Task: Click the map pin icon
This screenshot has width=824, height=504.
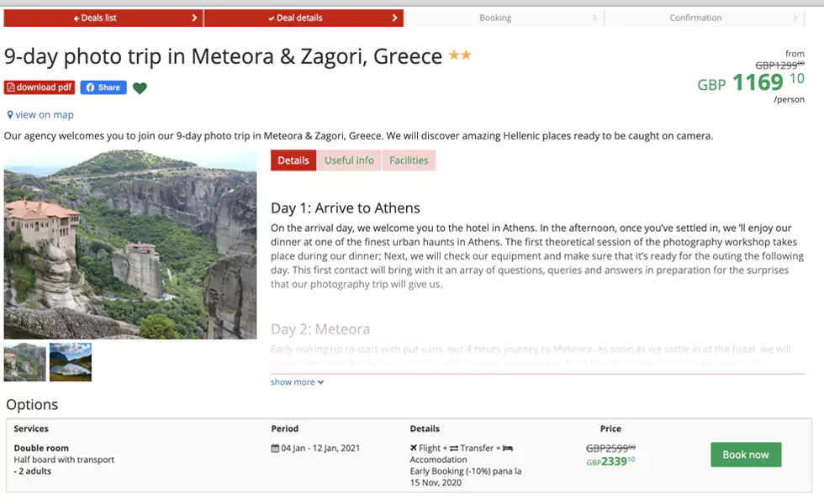Action: (x=10, y=115)
